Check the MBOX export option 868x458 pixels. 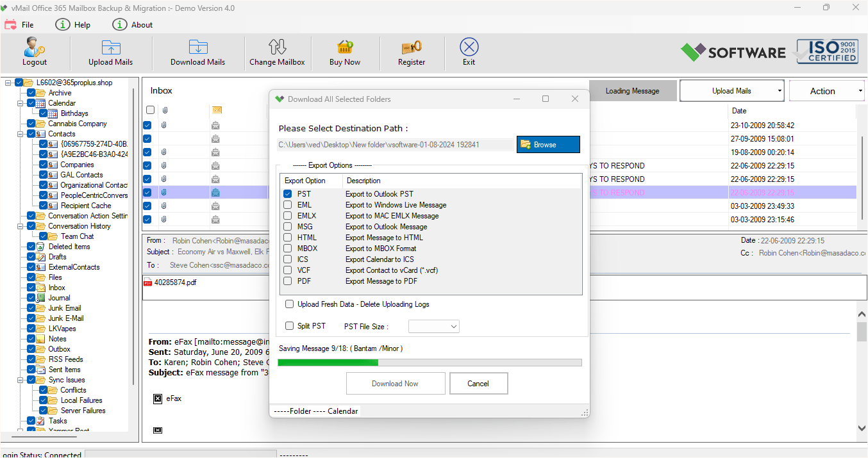tap(288, 249)
